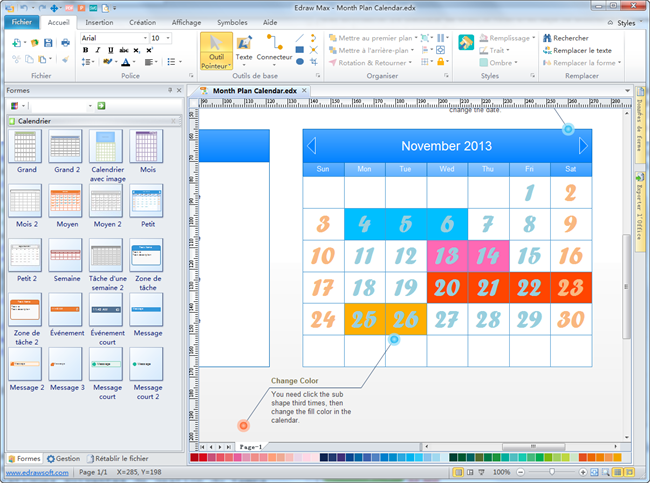
Task: Expand Mettre au premier plan dropdown
Action: pyautogui.click(x=416, y=38)
